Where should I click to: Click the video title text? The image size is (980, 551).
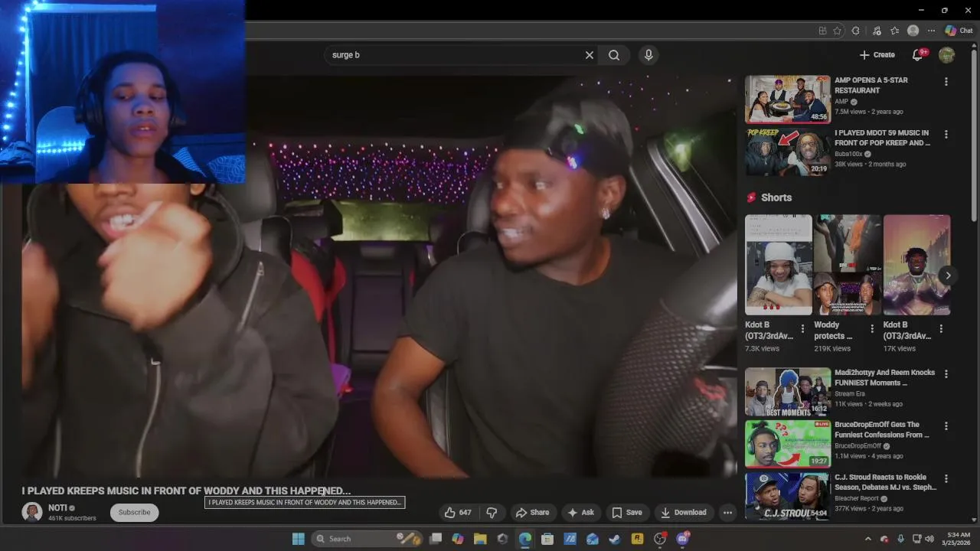tap(186, 491)
